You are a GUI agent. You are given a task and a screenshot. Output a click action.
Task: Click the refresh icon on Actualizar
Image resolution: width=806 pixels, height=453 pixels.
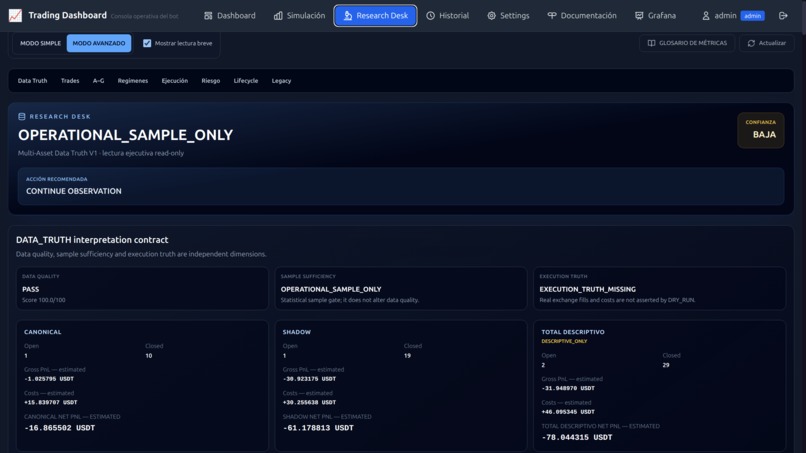[751, 43]
